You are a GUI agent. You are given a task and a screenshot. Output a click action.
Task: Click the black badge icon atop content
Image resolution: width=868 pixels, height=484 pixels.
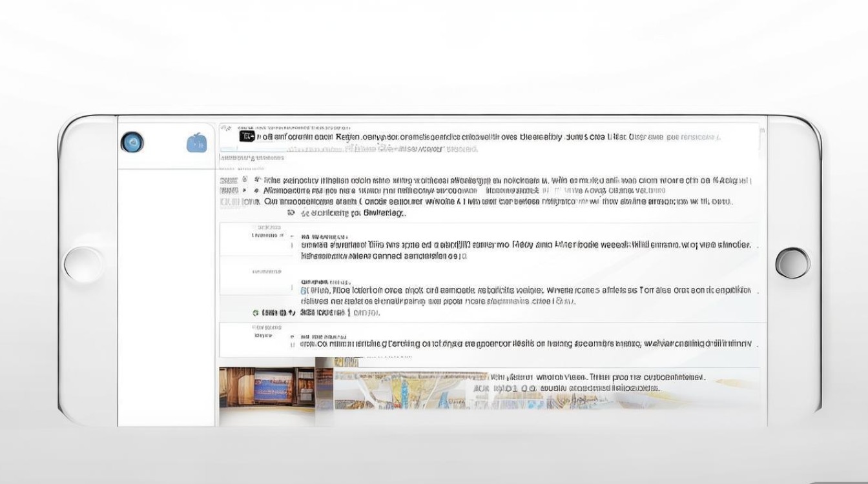[x=247, y=136]
